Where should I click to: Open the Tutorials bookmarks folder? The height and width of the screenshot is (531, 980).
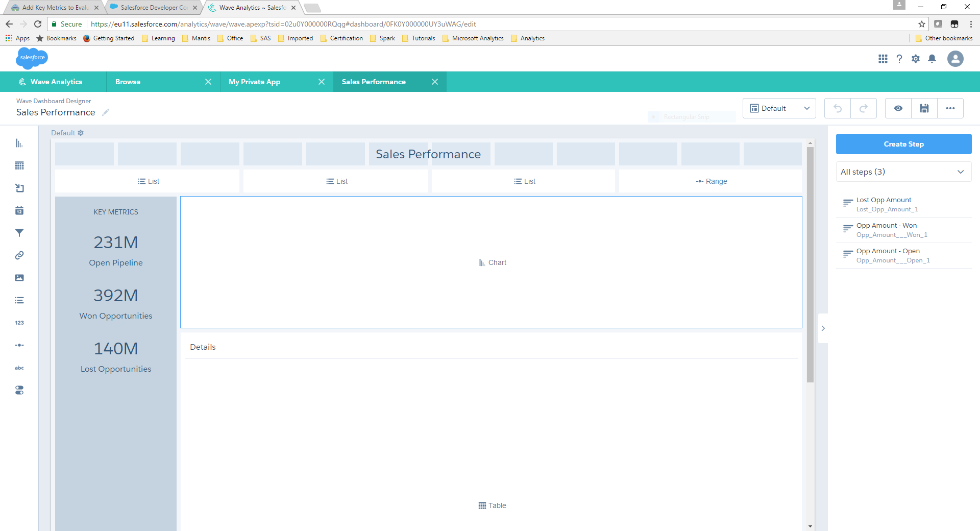(419, 38)
